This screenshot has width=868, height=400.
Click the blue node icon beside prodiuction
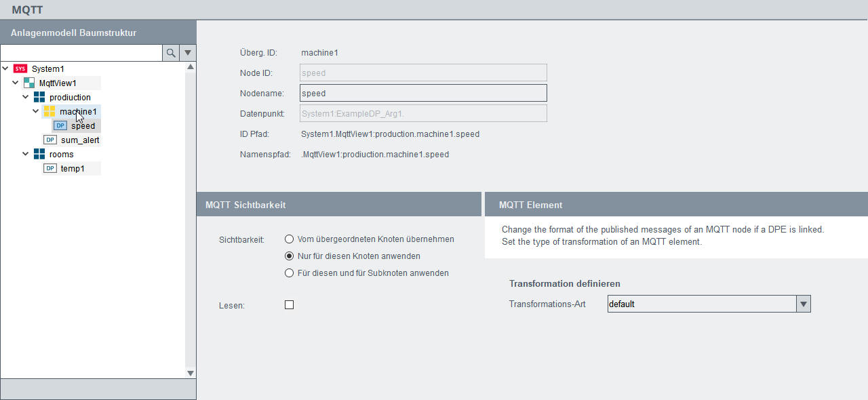[x=39, y=97]
